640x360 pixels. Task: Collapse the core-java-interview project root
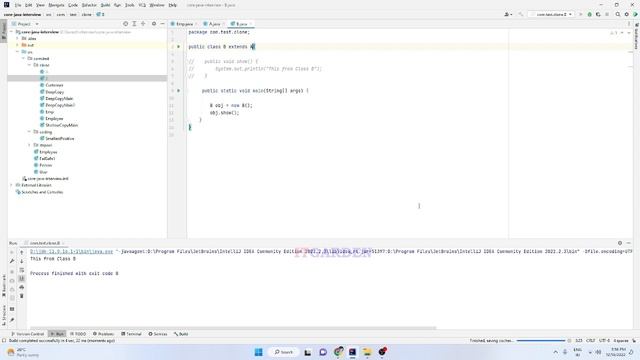11,32
